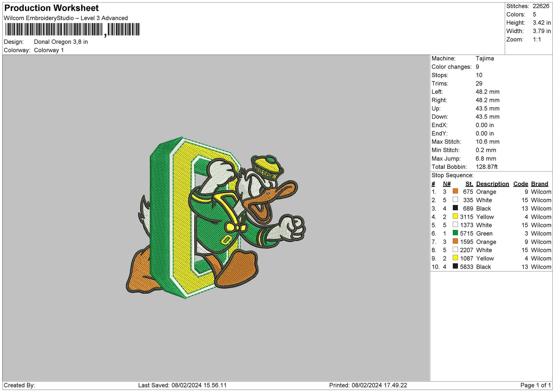Click the stitch count value 22626
This screenshot has height=392, width=555.
click(541, 6)
